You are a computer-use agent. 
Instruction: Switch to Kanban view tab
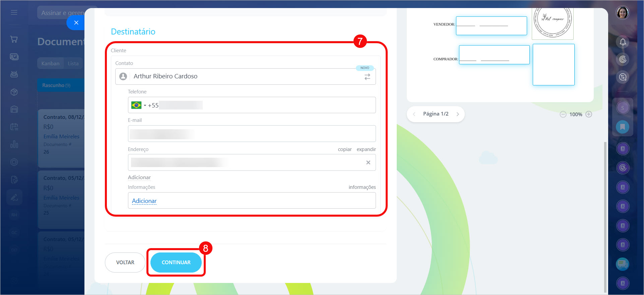point(50,63)
